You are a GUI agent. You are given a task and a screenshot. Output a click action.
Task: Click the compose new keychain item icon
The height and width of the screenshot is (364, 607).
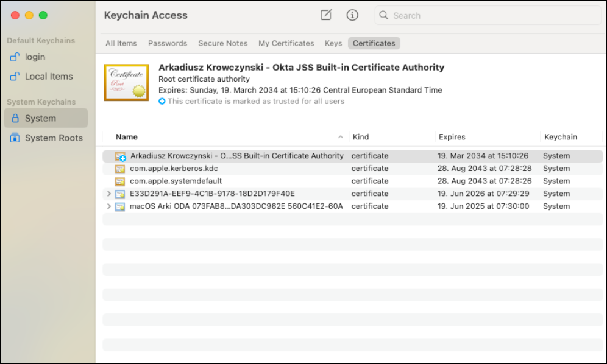tap(326, 15)
